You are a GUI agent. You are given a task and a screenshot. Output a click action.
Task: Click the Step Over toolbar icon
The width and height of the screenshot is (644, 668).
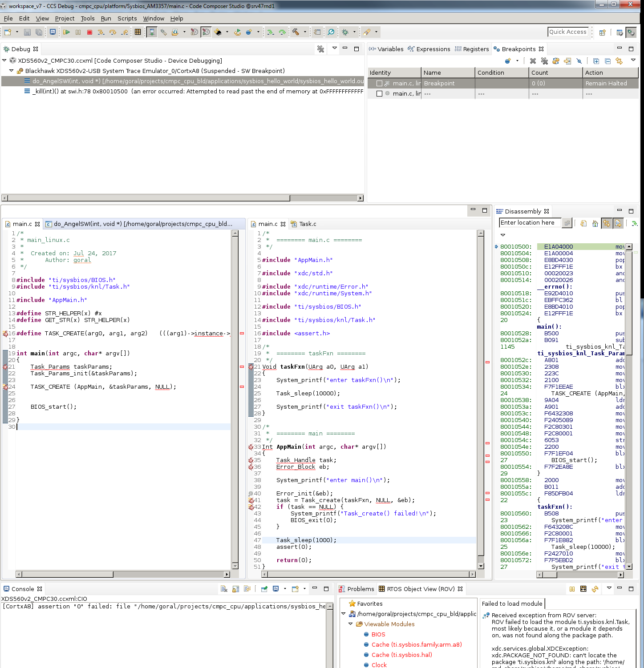113,32
